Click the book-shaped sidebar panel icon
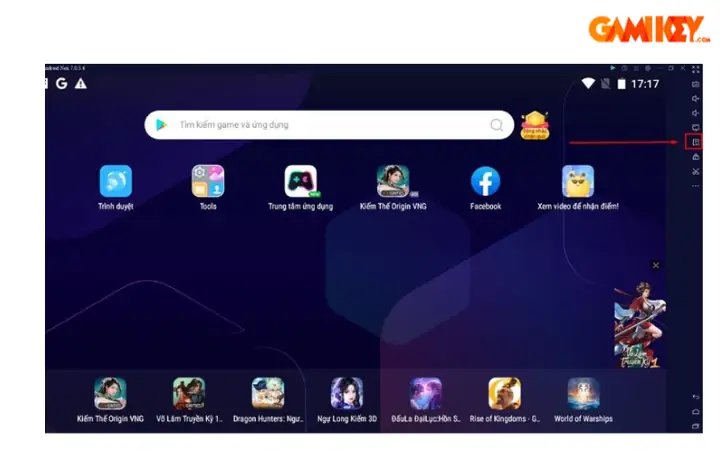 tap(696, 142)
